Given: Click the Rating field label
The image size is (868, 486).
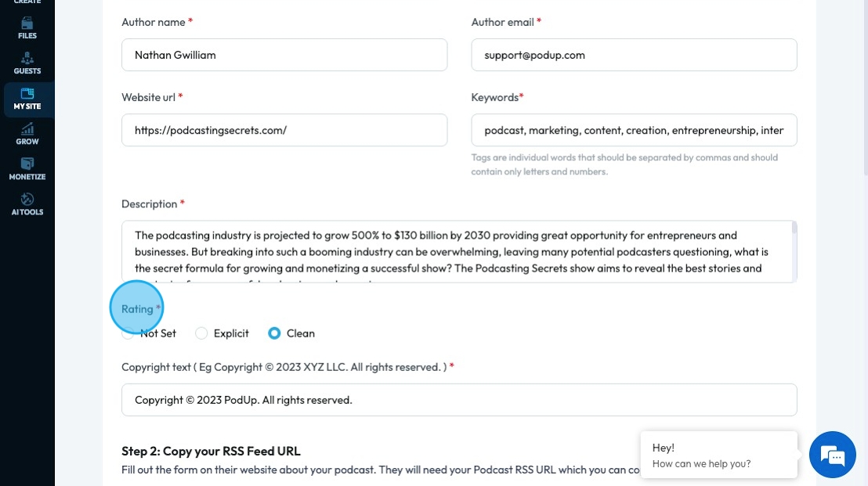Looking at the screenshot, I should pyautogui.click(x=137, y=309).
